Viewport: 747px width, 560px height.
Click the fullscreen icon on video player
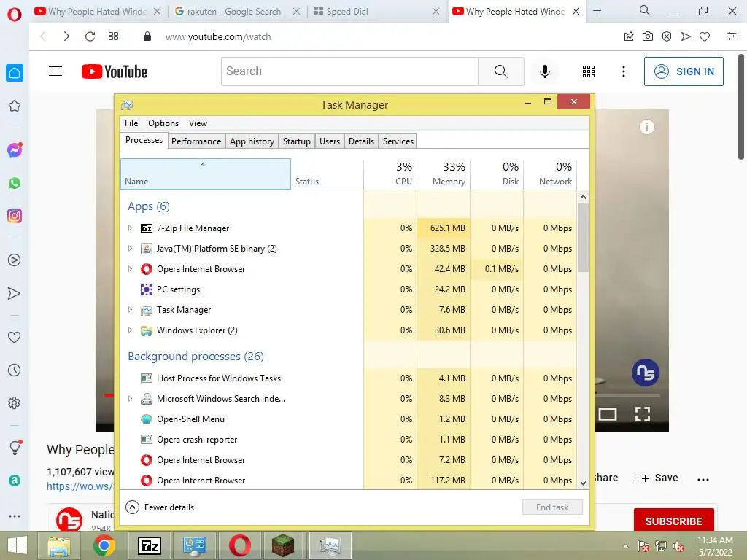click(643, 414)
